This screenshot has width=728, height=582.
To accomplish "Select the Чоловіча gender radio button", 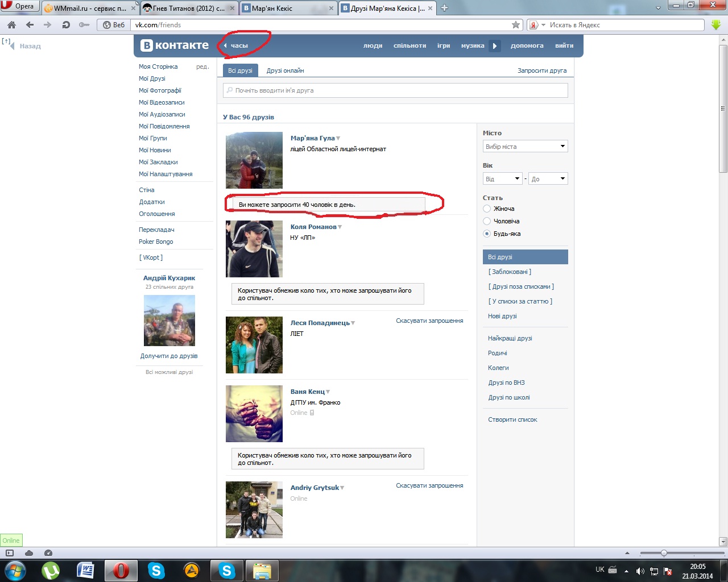I will pos(487,221).
